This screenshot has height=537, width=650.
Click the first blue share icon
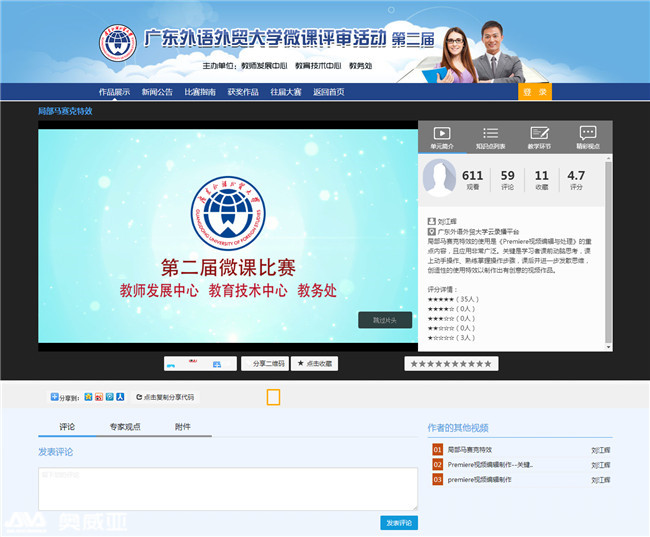(x=89, y=397)
